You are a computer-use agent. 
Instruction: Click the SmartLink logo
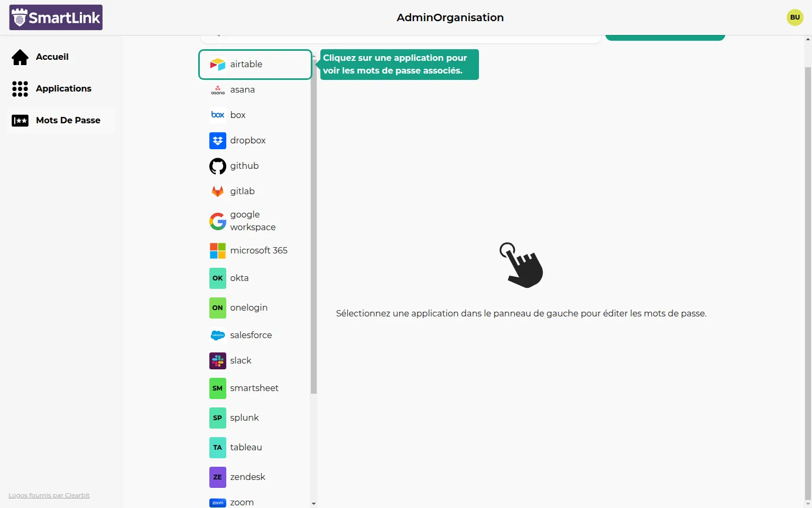point(56,17)
